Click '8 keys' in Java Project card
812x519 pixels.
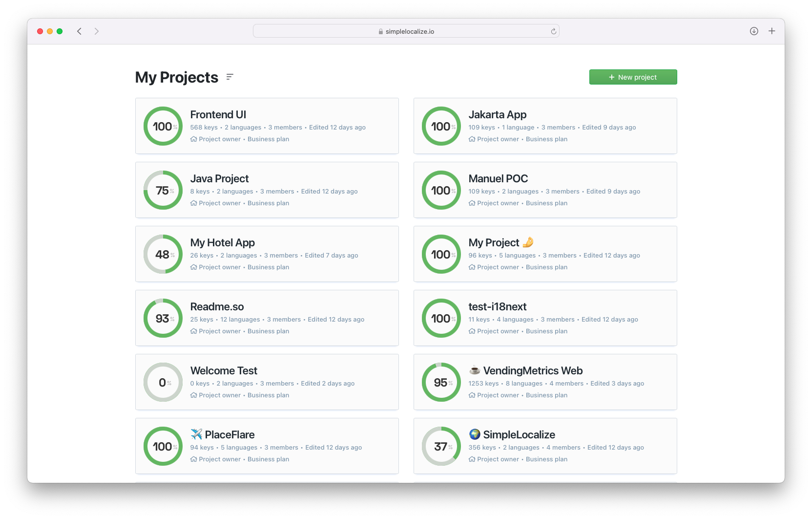point(200,192)
